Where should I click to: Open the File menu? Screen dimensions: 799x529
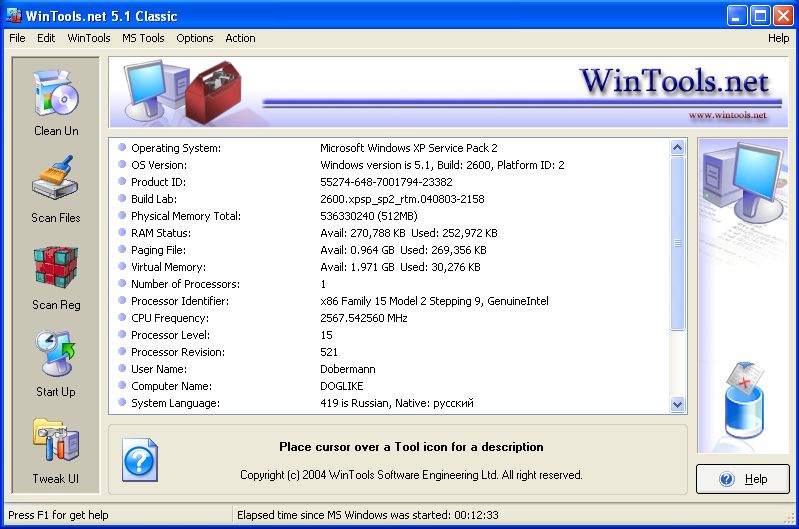[17, 38]
